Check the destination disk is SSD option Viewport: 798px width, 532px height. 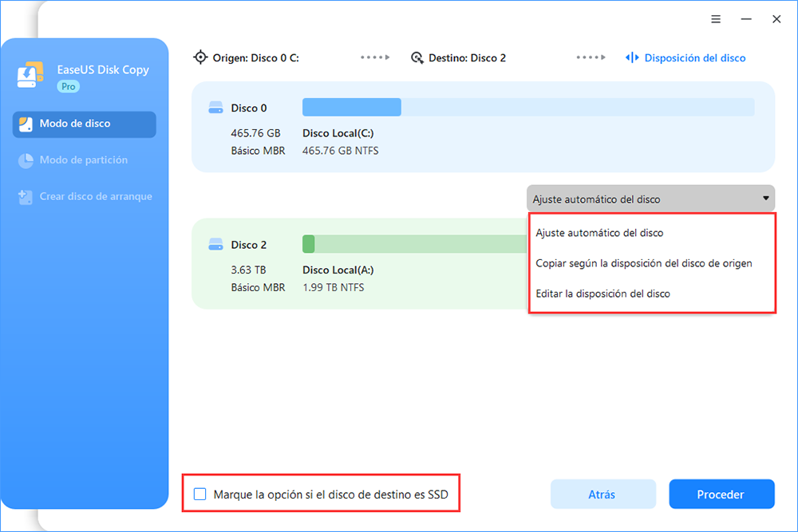pos(200,494)
